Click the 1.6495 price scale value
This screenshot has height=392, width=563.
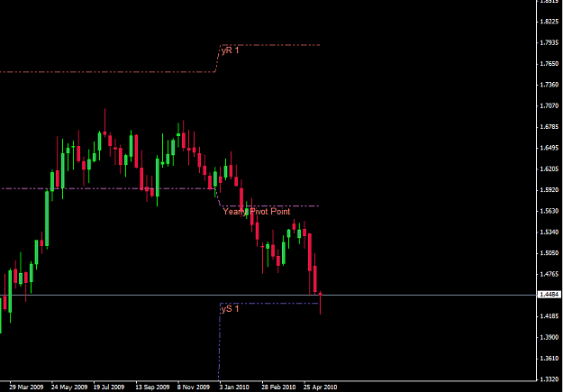(x=549, y=148)
